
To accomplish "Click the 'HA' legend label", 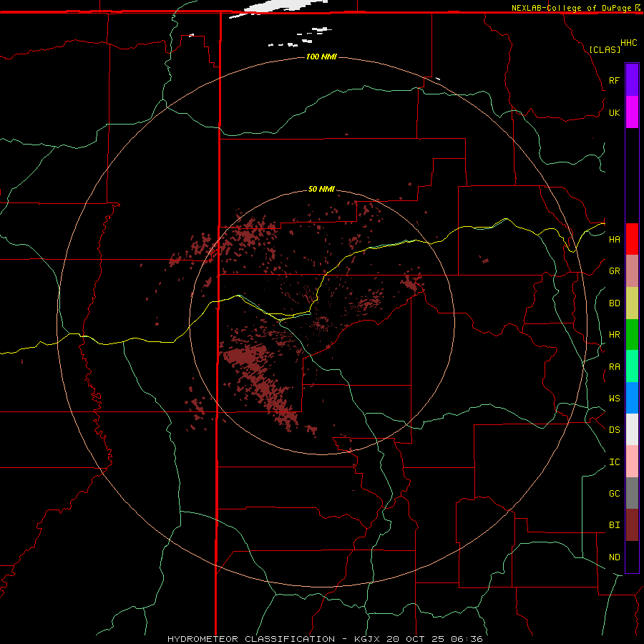I will click(614, 239).
